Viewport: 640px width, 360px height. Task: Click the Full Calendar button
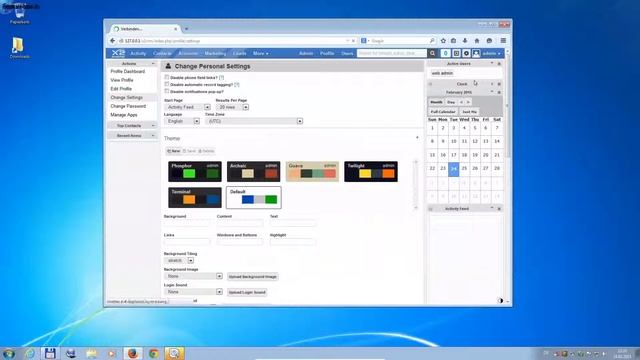point(443,111)
